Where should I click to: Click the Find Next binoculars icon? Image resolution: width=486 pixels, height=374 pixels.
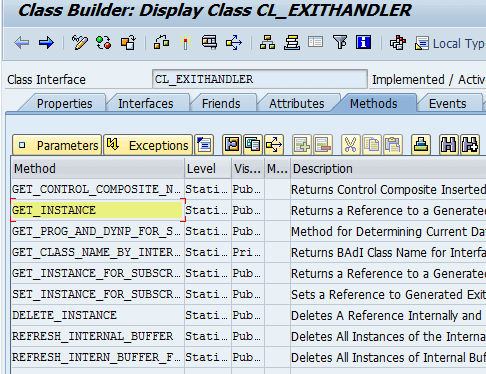[x=470, y=145]
